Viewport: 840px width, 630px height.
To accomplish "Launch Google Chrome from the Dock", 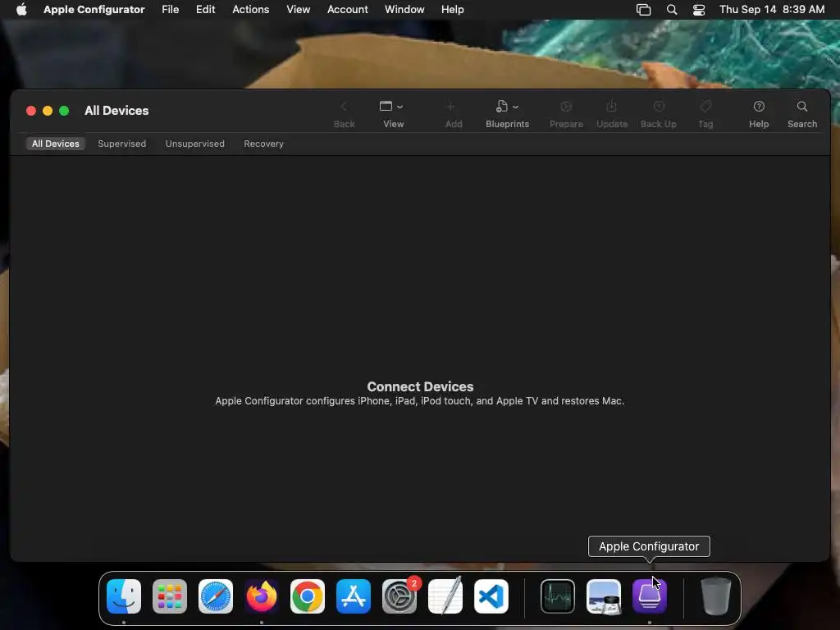I will [x=308, y=596].
